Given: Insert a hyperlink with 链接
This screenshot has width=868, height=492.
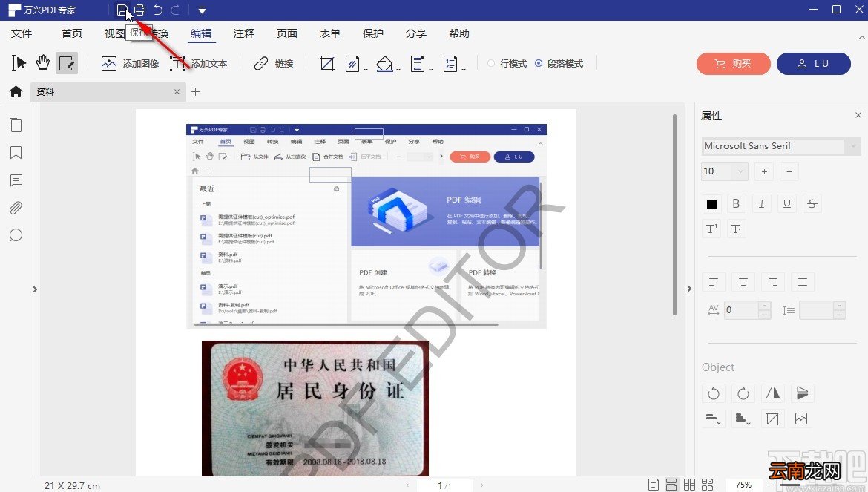Looking at the screenshot, I should pyautogui.click(x=274, y=64).
